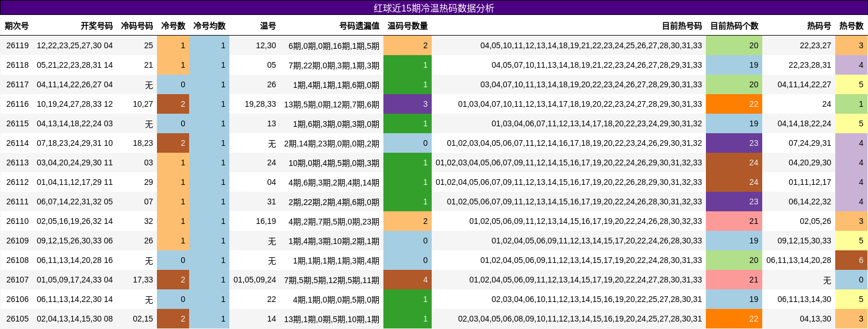The height and width of the screenshot is (329, 868).
Task: Click period number 26114
Action: [17, 143]
